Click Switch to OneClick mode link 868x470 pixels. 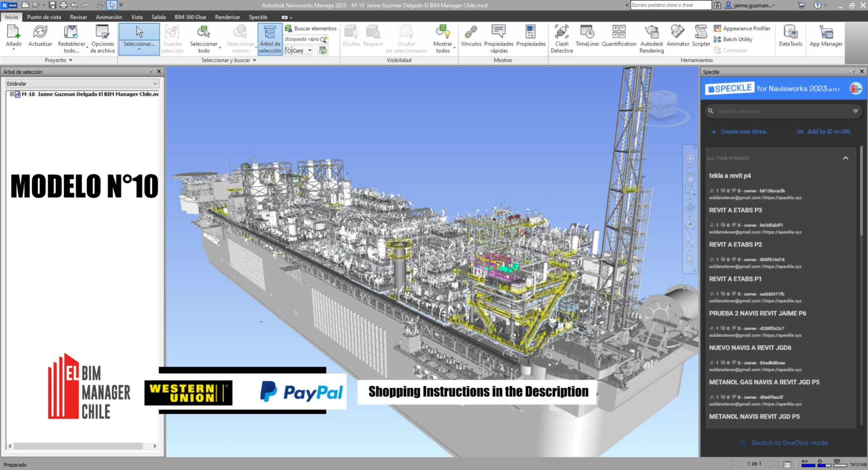tap(789, 442)
